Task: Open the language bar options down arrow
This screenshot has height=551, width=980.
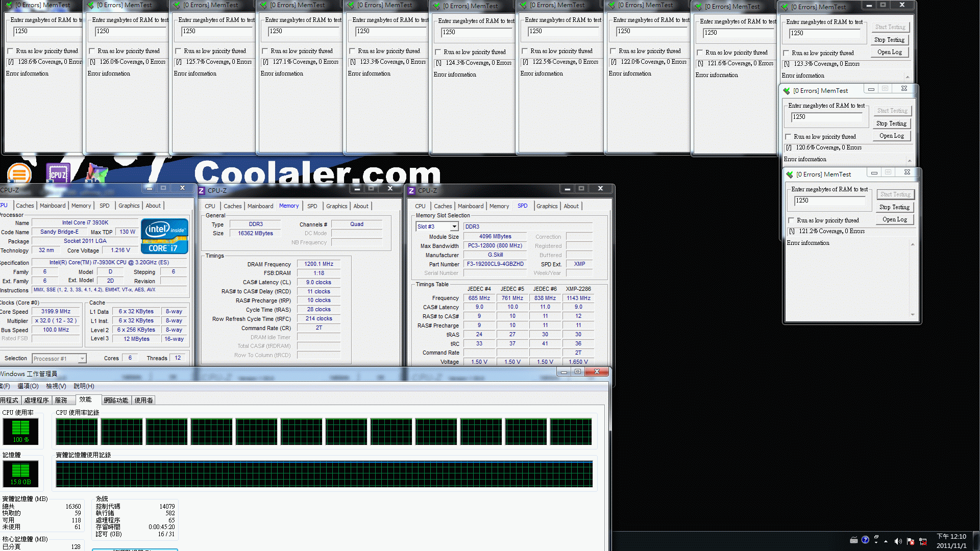Action: click(876, 543)
